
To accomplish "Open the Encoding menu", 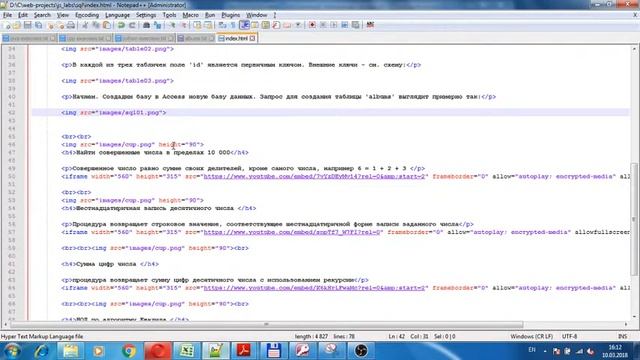I will coord(87,15).
